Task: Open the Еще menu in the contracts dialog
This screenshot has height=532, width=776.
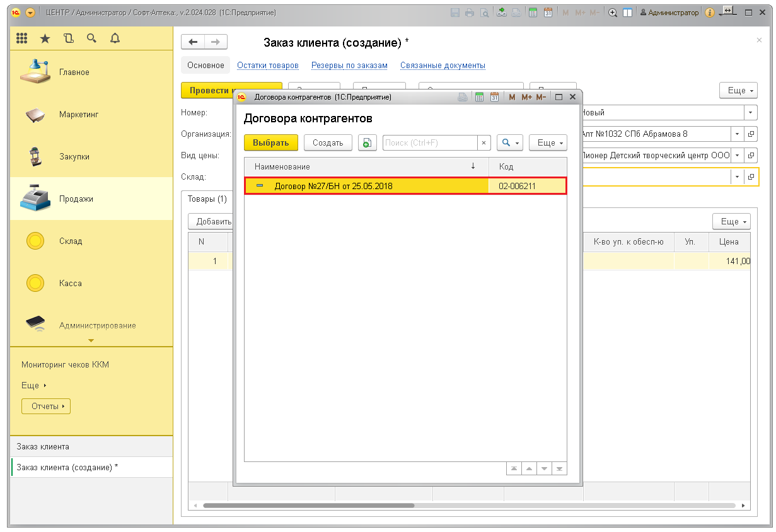Action: 547,143
